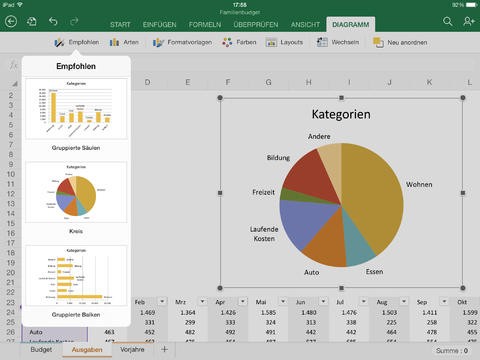Choose the Gruppierte Balken chart thumbnail
Screen dimensions: 480x360
point(76,275)
